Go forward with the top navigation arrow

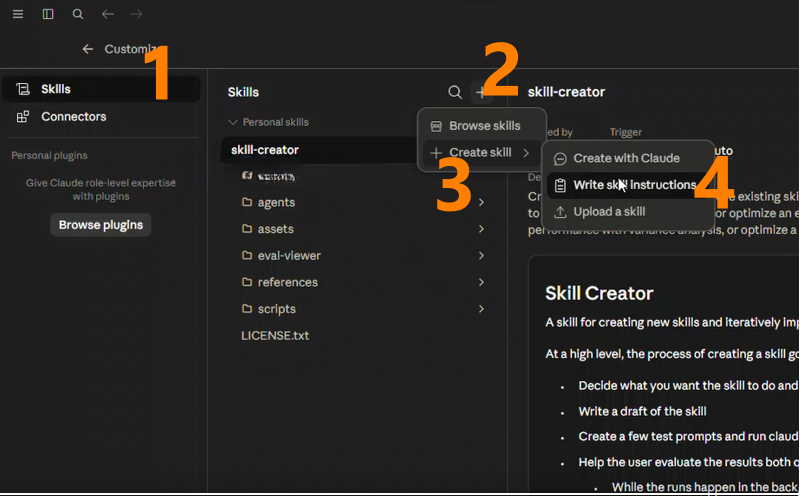coord(136,14)
